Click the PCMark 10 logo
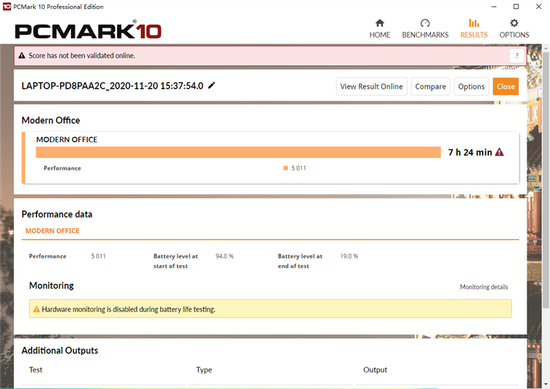The width and height of the screenshot is (550, 389). point(88,30)
